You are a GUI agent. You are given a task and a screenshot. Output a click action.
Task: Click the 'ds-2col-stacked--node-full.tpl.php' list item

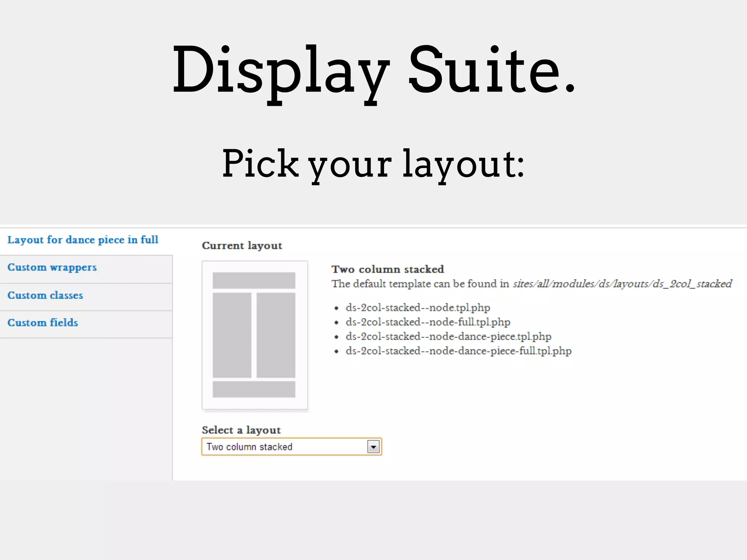click(428, 322)
